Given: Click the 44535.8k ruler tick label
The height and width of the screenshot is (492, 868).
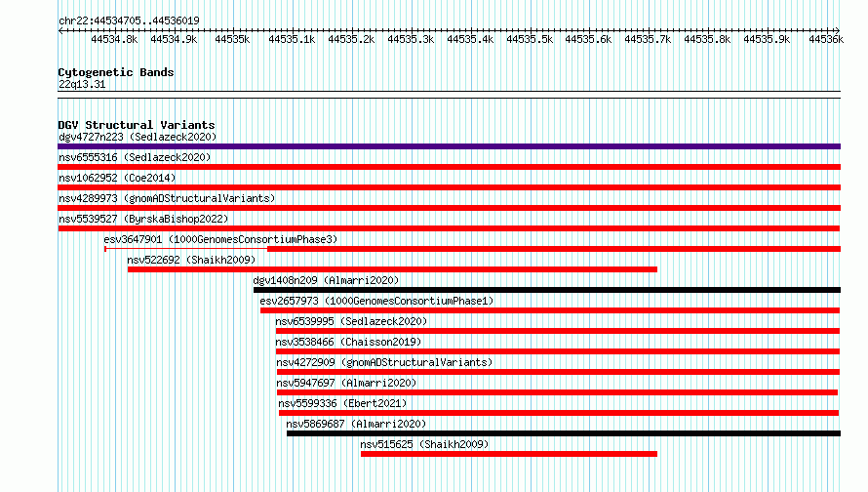Looking at the screenshot, I should tap(707, 39).
